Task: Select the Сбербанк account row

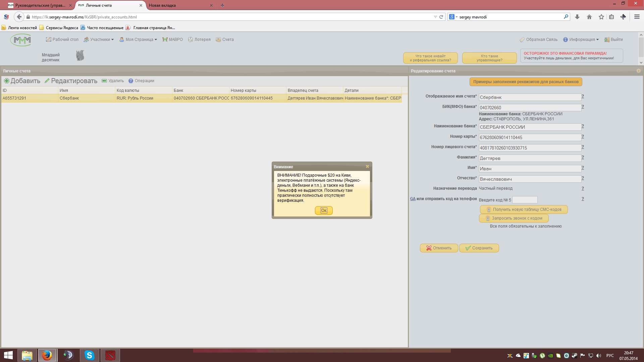Action: click(x=201, y=98)
